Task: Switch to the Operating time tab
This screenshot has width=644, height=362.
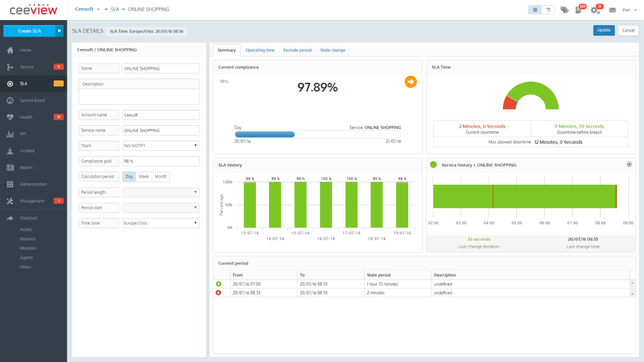Action: (x=262, y=50)
